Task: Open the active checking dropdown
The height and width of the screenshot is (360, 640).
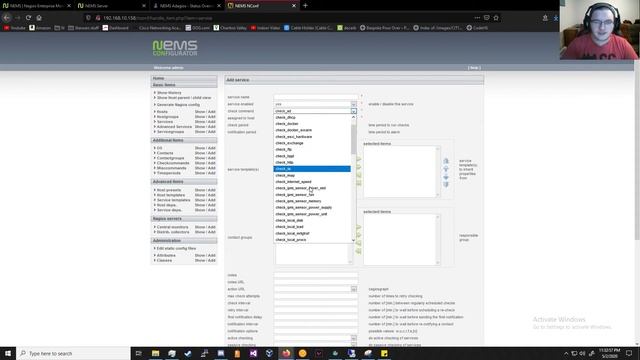Action: pos(353,338)
